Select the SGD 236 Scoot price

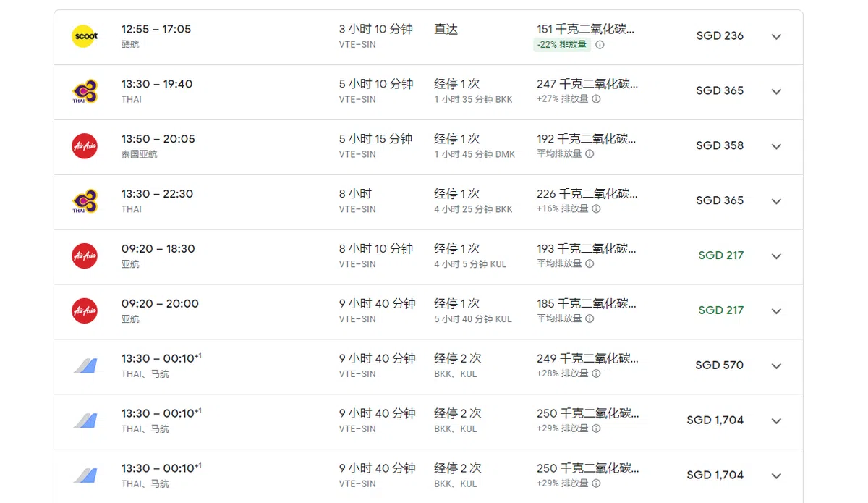click(720, 36)
